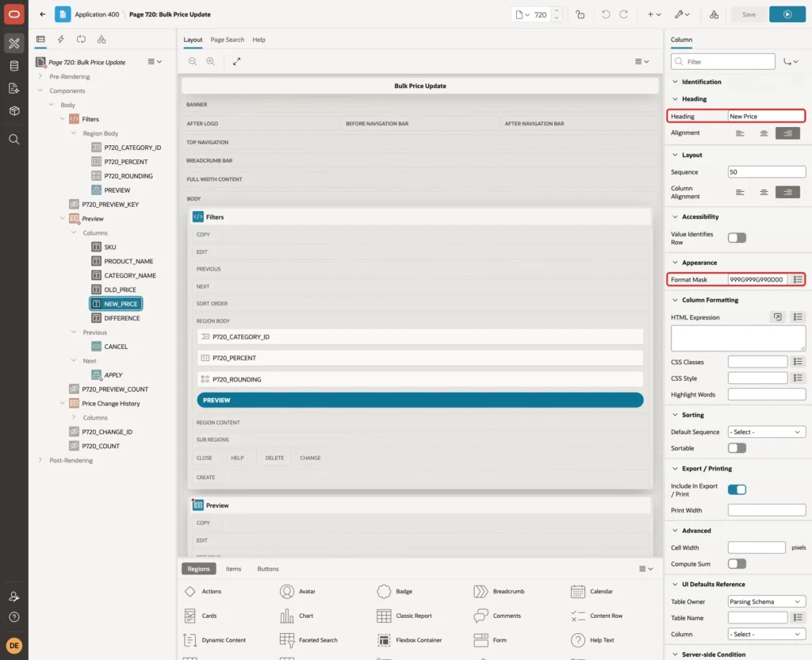Open the Format Mask pick list
812x660 pixels.
click(798, 280)
